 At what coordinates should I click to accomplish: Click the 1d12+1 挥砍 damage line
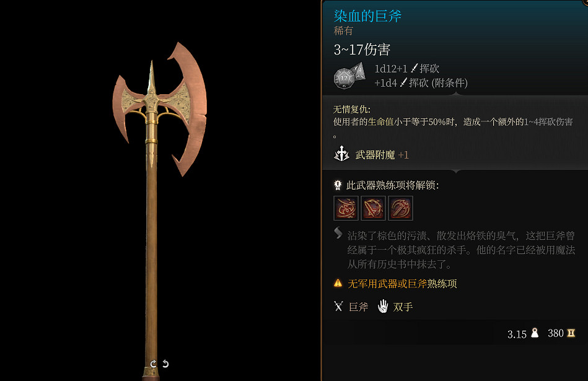[407, 69]
